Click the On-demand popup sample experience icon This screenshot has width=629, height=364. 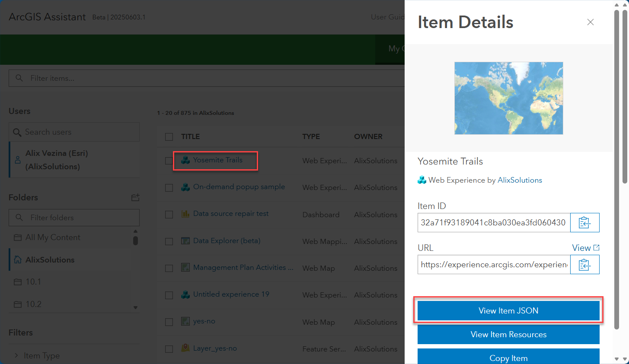click(185, 187)
